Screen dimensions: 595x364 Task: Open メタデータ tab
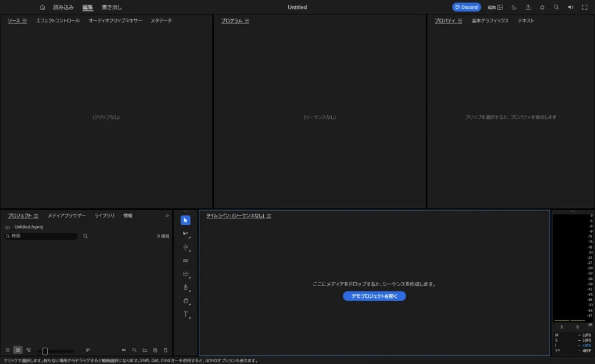pos(162,20)
